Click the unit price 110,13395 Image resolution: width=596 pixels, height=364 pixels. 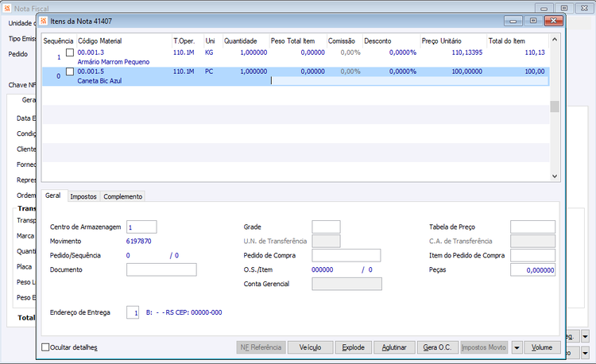466,52
